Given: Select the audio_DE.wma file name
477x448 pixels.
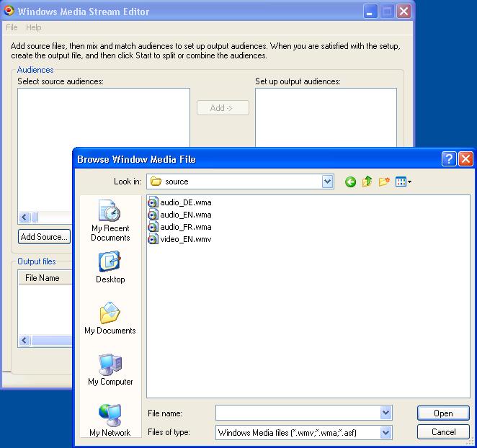Looking at the screenshot, I should (x=186, y=202).
